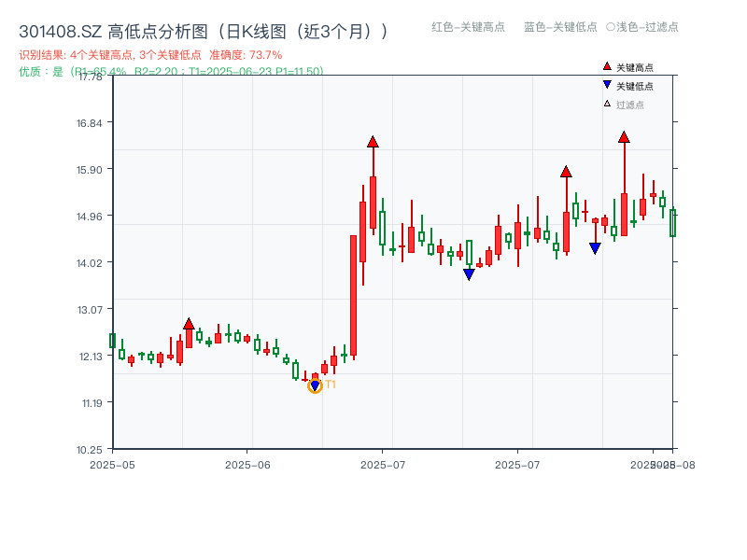Click the tall red triangle marker near August

(x=623, y=137)
